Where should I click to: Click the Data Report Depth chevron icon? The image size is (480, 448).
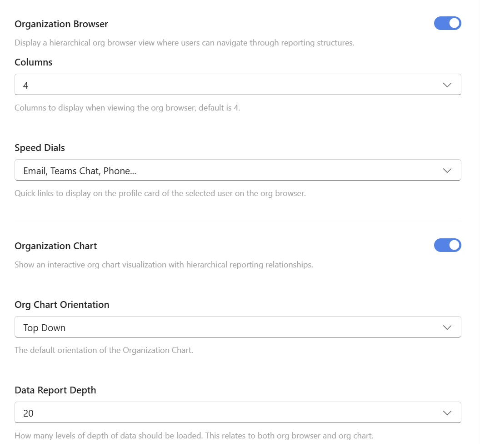447,413
